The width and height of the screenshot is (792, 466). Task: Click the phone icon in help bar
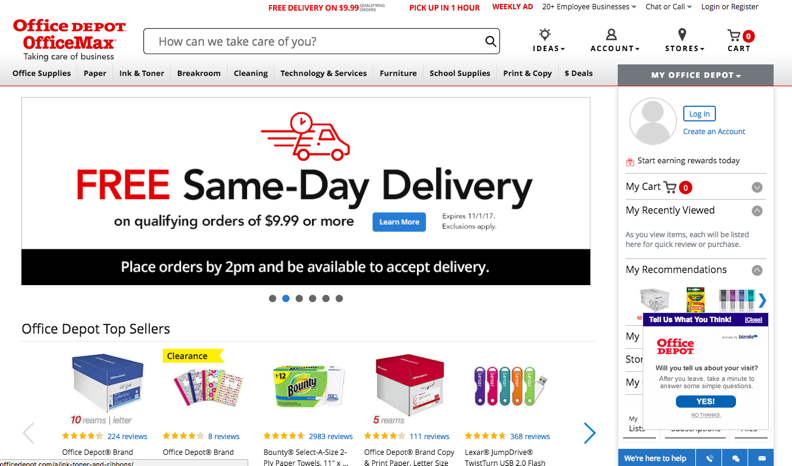pos(709,458)
